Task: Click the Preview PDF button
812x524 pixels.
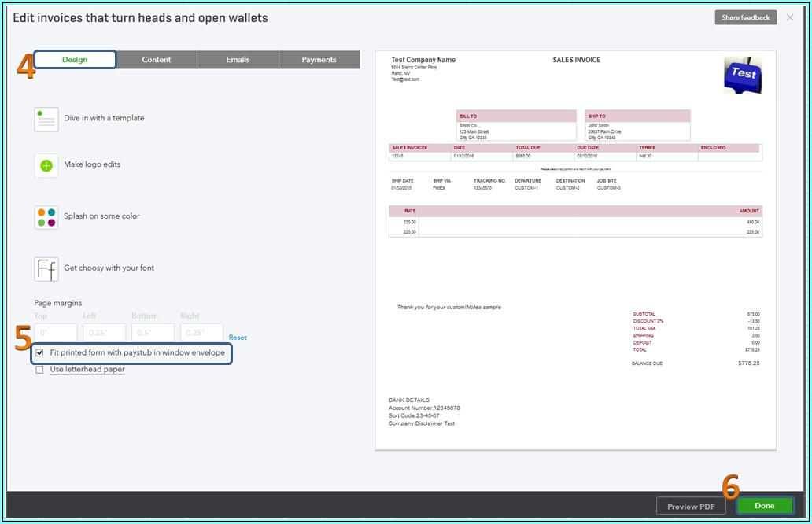Action: coord(691,507)
